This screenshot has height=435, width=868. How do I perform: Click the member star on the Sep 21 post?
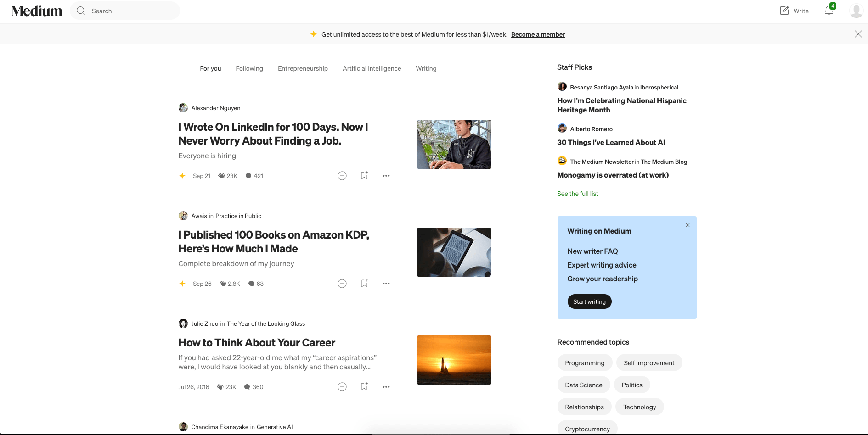pos(182,176)
